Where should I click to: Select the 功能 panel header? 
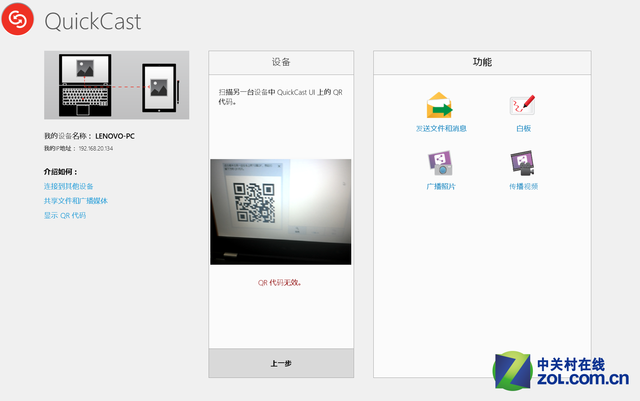pos(482,62)
